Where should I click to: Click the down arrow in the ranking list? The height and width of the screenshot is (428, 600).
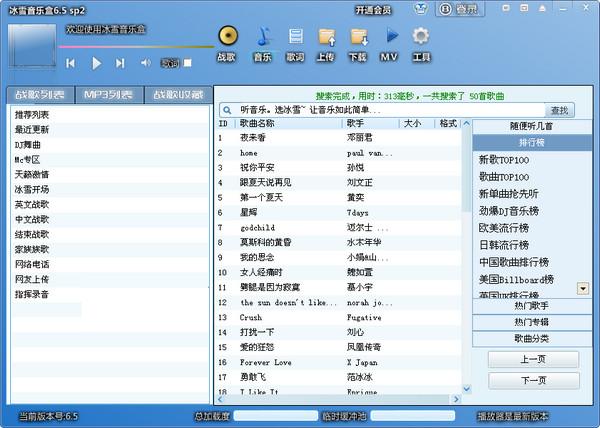click(x=583, y=288)
